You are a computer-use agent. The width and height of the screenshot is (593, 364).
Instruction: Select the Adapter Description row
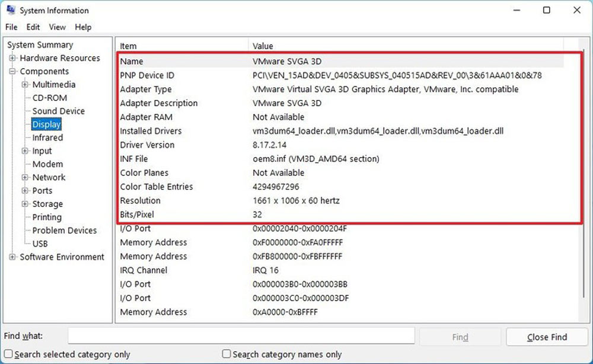tap(340, 103)
